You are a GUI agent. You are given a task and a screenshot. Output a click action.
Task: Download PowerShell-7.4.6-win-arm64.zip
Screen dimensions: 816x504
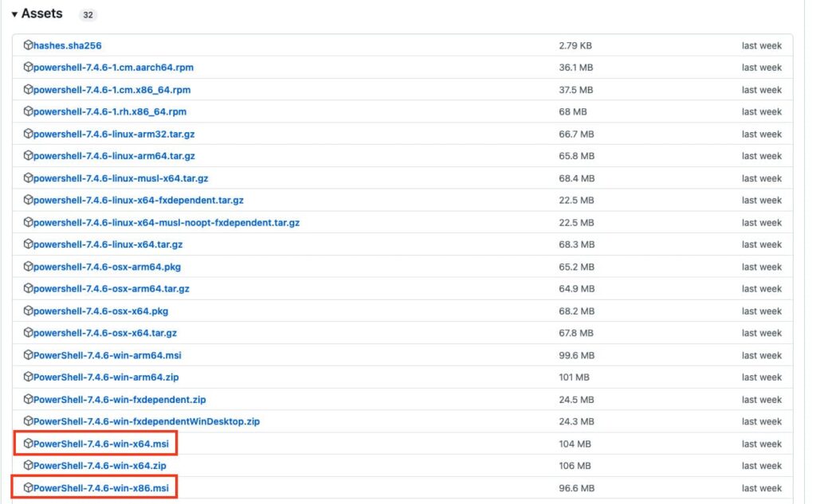(x=106, y=377)
